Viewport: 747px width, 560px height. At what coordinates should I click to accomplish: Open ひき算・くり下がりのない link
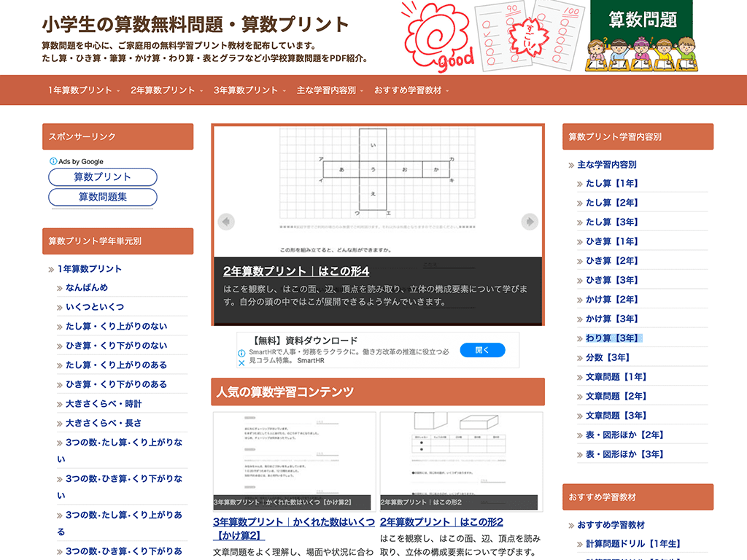coord(116,346)
